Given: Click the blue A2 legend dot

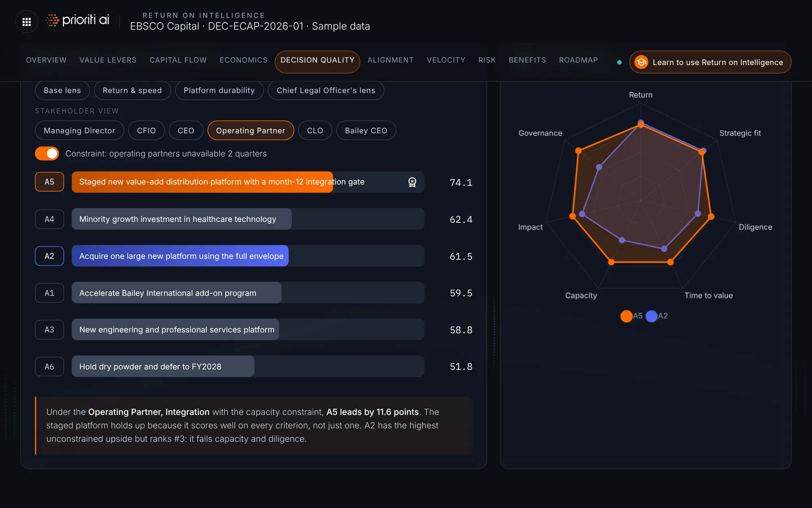Looking at the screenshot, I should [x=652, y=316].
